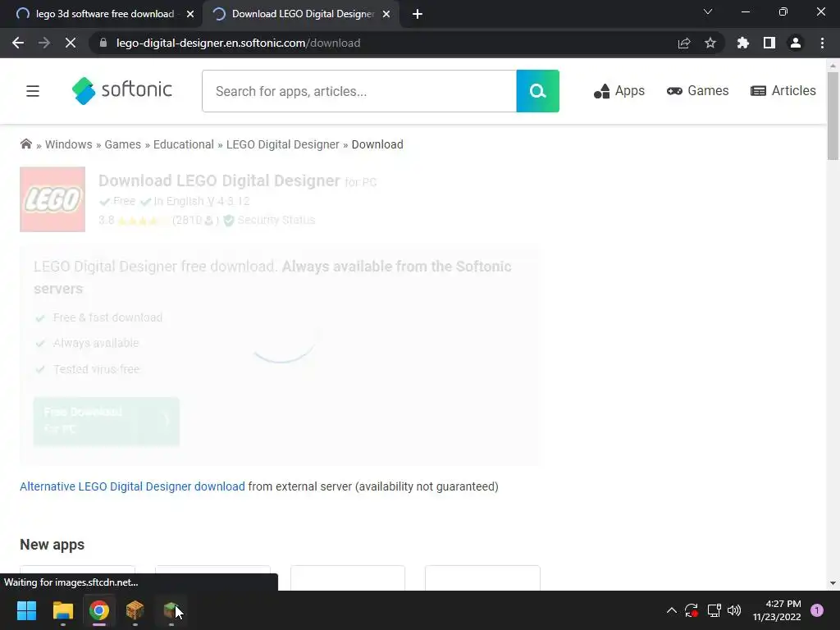Click the Softonic logo
This screenshot has height=630, width=840.
click(122, 90)
